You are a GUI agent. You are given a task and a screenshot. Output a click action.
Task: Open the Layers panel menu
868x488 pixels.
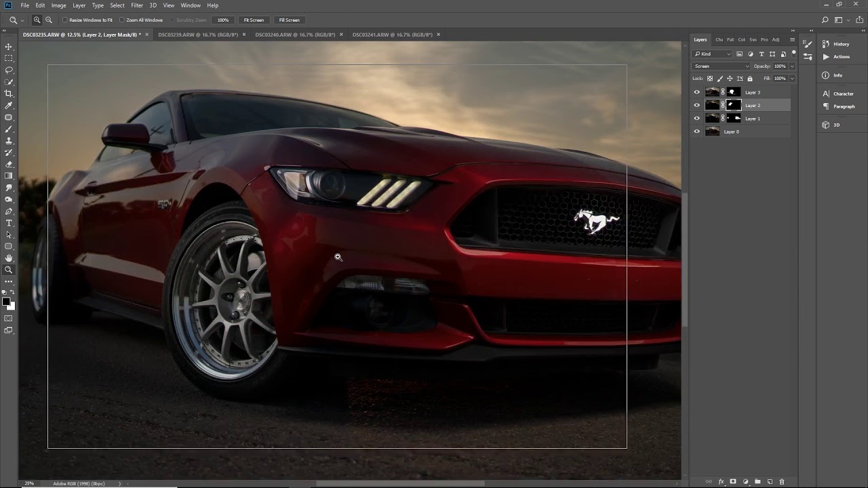(x=792, y=39)
